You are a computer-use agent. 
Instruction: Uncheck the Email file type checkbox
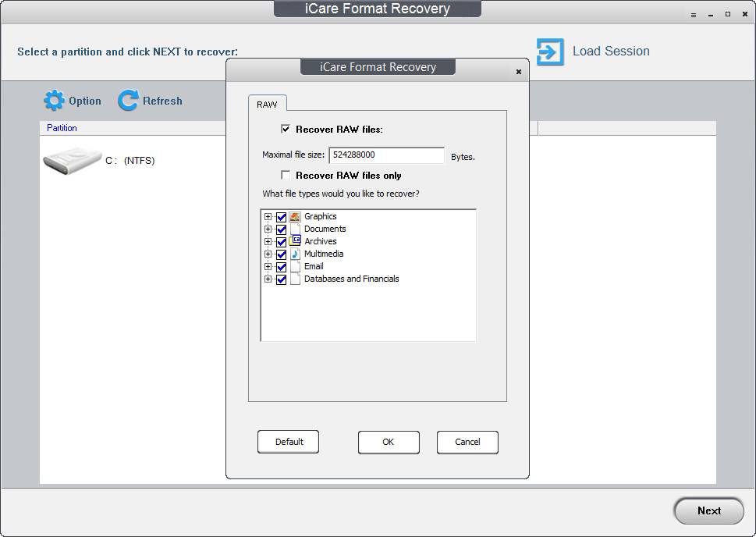pyautogui.click(x=282, y=267)
